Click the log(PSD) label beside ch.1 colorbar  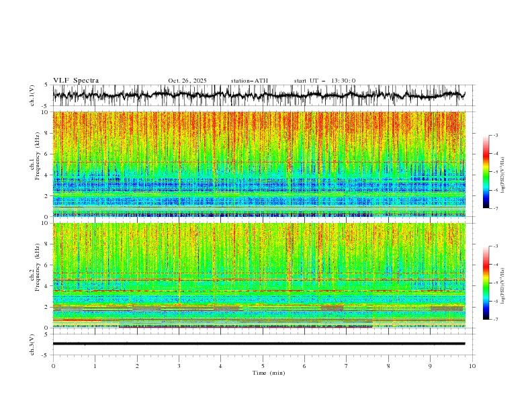(503, 175)
